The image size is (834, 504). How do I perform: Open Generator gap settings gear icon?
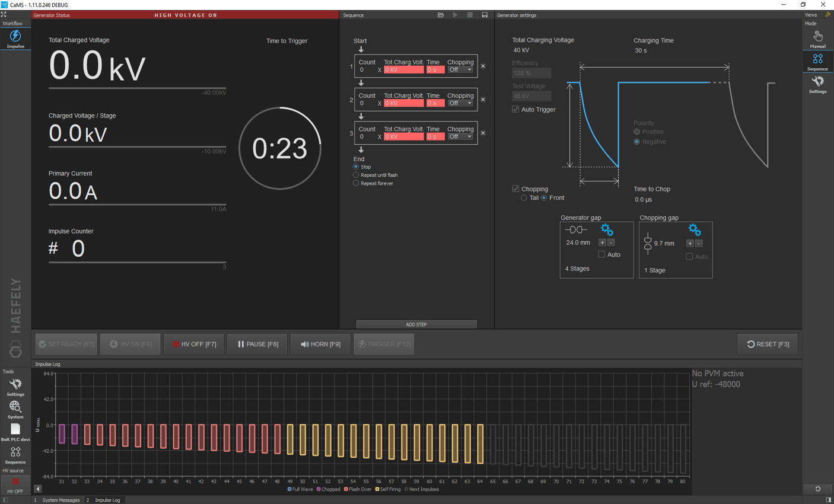click(x=606, y=229)
